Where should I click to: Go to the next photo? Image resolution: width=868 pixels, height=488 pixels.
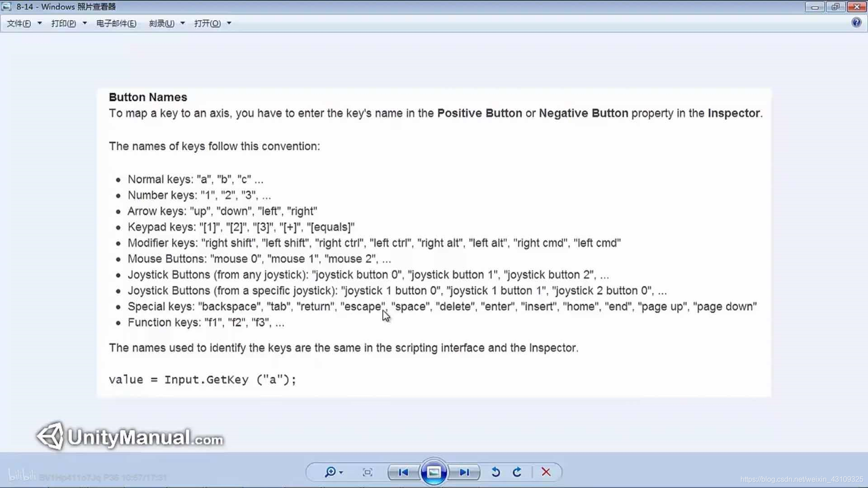pyautogui.click(x=464, y=473)
